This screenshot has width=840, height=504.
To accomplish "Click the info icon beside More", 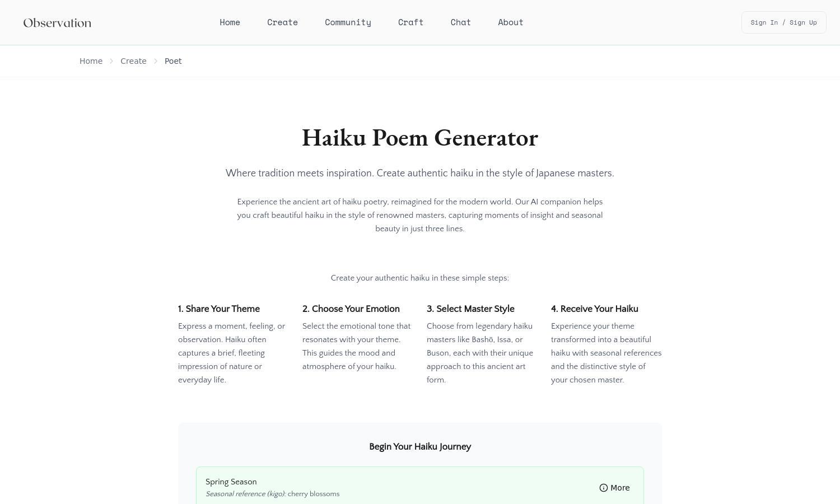I will coord(604,488).
